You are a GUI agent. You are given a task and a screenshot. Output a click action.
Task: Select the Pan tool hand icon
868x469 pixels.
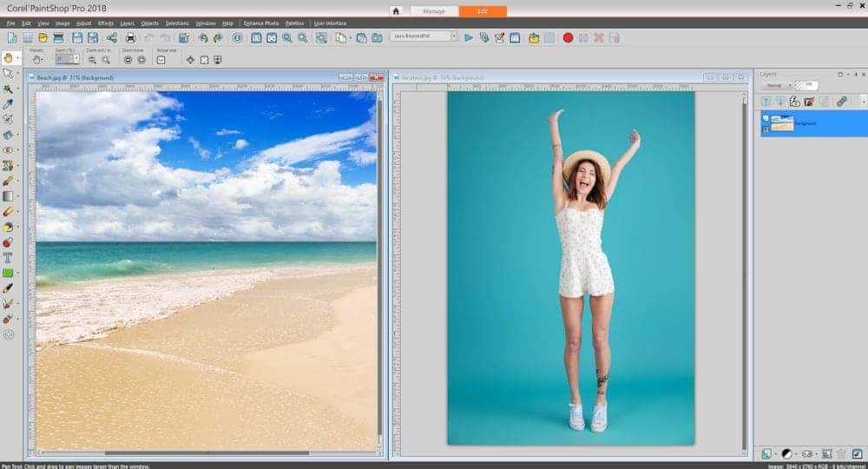(x=9, y=58)
